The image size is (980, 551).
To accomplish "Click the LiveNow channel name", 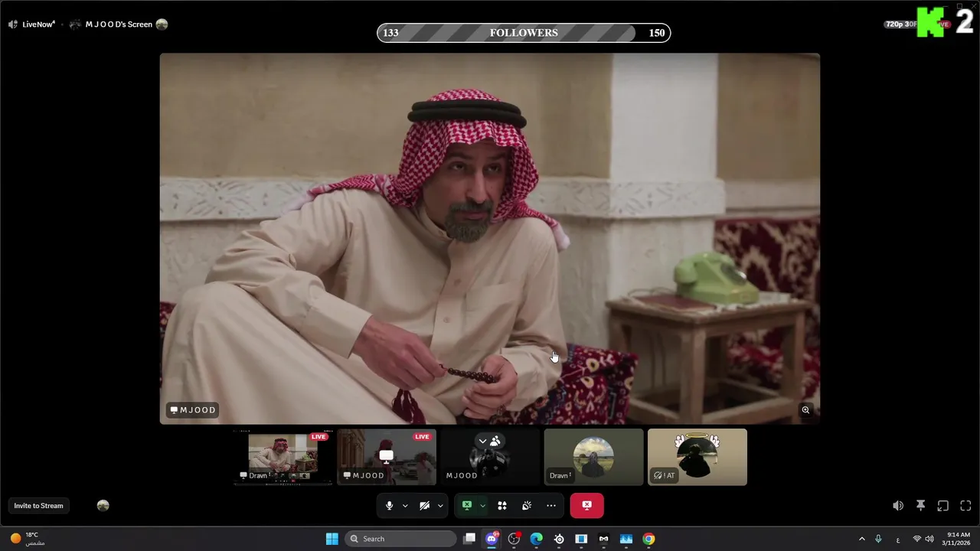I will coord(38,24).
